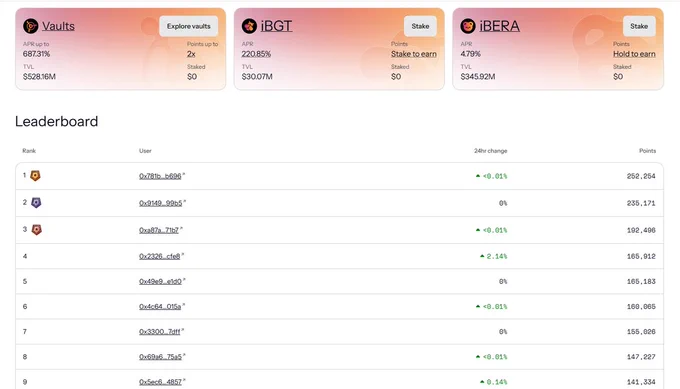This screenshot has width=680, height=389.
Task: Click the 2x points link in Vaults card
Action: [x=191, y=54]
